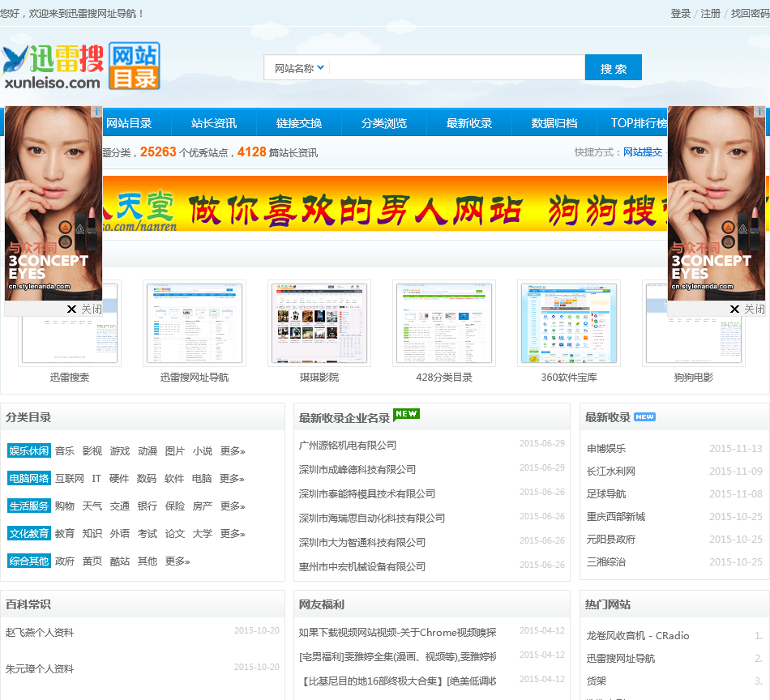The width and height of the screenshot is (770, 700).
Task: Click the info icon on right ad
Action: 759,112
